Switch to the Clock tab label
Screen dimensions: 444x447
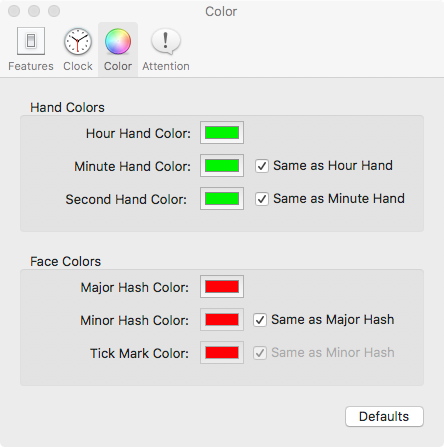[78, 66]
